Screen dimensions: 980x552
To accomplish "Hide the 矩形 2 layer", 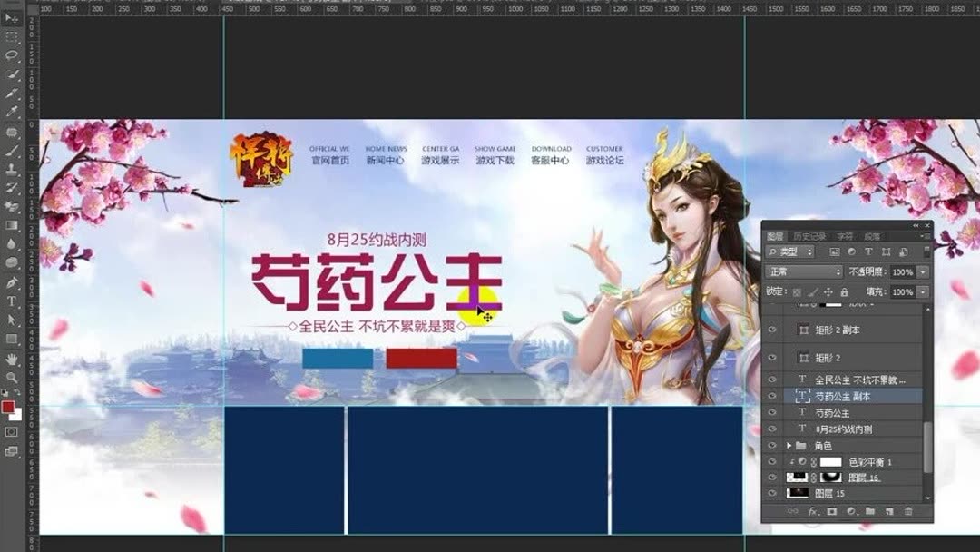I will [772, 357].
